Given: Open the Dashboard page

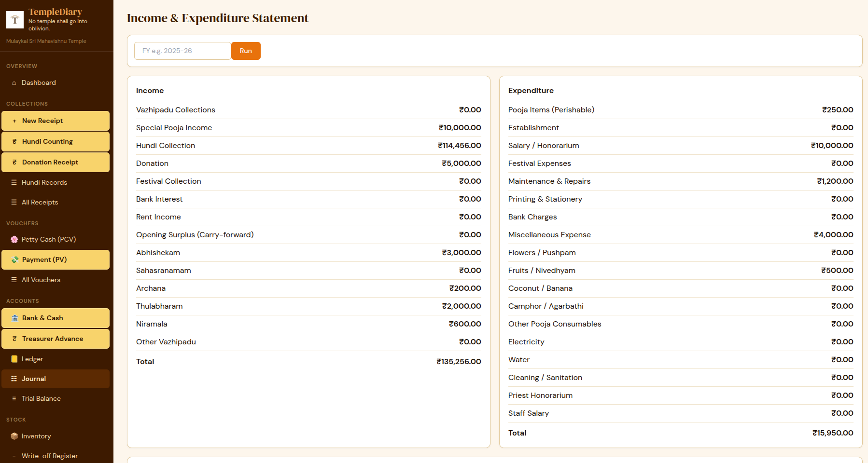Looking at the screenshot, I should (x=56, y=83).
